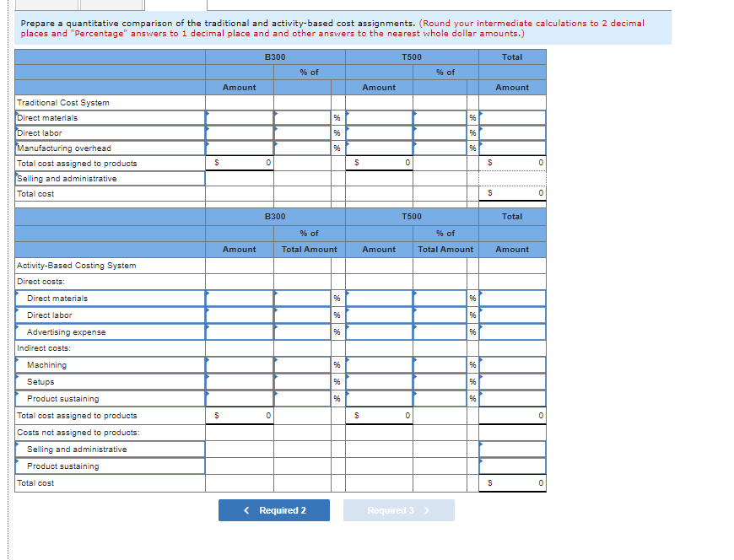The image size is (734, 560).
Task: Select indirect Product sustaining Total Amount field
Action: click(x=513, y=399)
